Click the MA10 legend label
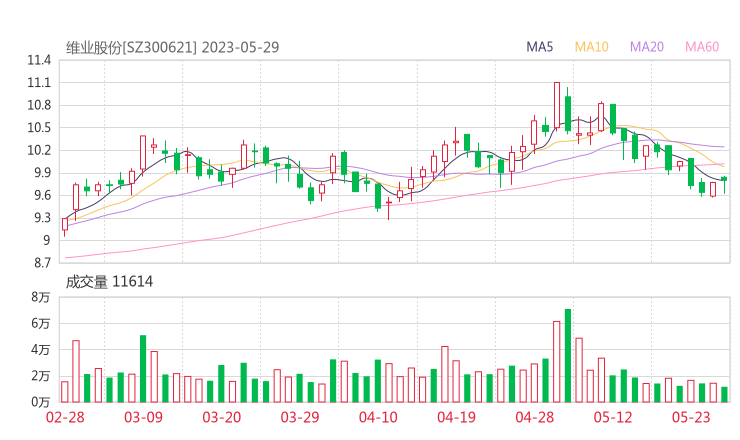The height and width of the screenshot is (440, 740). click(591, 47)
